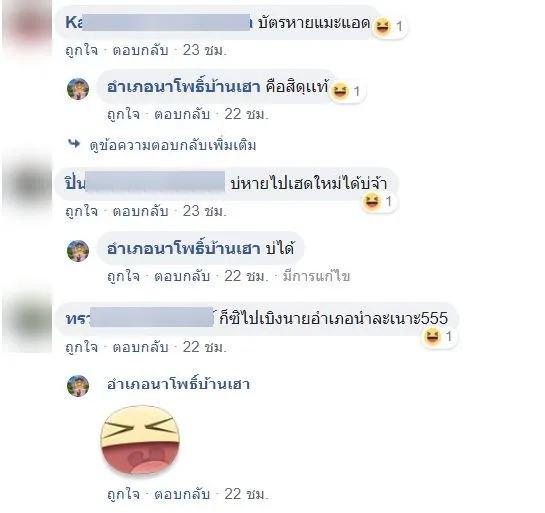Open page avatar beside บ่ได้ reply
545x513 pixels.
[78, 251]
